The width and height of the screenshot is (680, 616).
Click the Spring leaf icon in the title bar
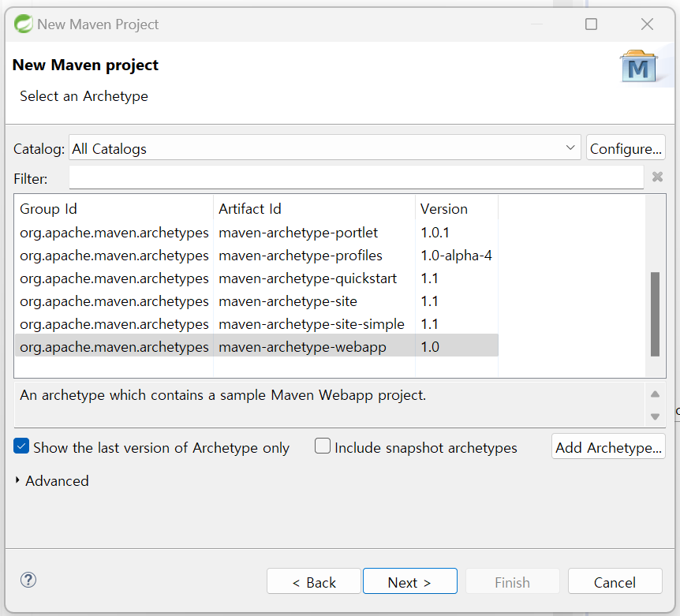[x=24, y=24]
